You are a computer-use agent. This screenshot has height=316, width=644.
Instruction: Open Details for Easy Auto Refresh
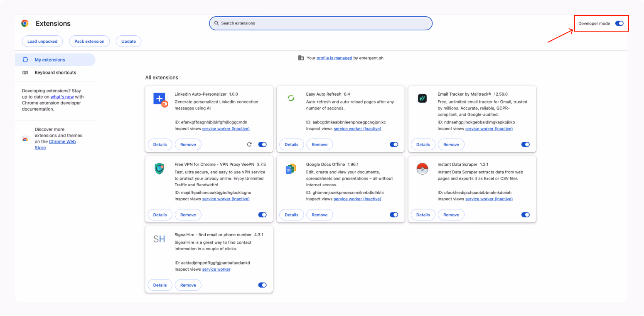coord(292,144)
